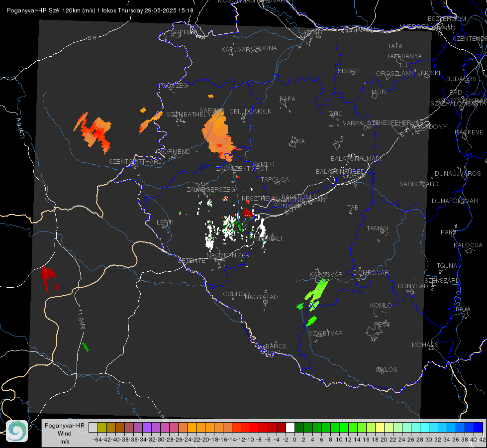Click the LENTI city label

pos(165,223)
